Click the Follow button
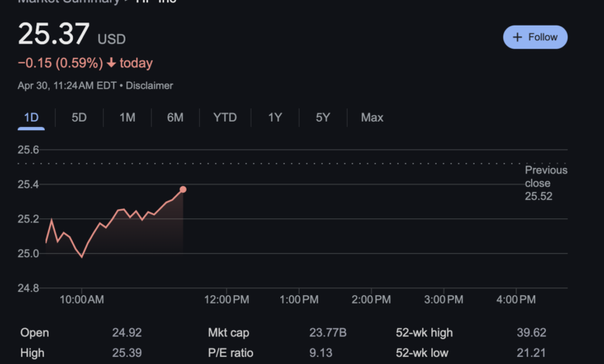This screenshot has width=604, height=364. pyautogui.click(x=535, y=37)
